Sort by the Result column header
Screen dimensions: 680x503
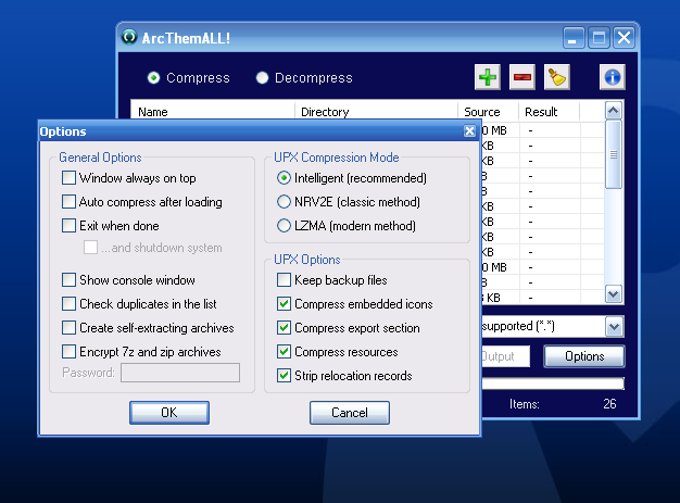pos(549,111)
